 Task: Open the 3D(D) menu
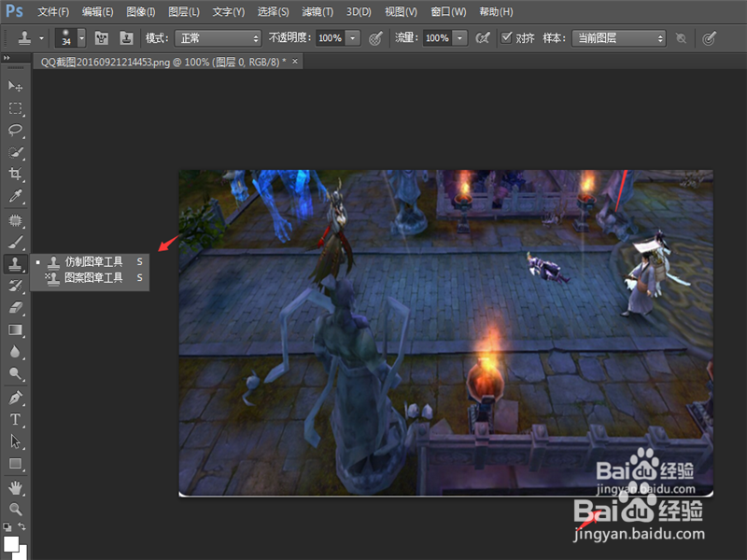(359, 11)
